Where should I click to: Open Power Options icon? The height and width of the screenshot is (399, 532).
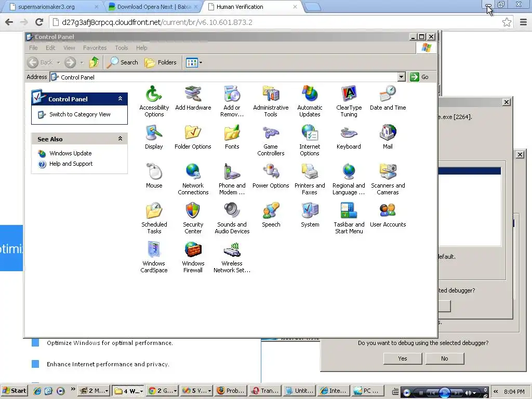(271, 176)
